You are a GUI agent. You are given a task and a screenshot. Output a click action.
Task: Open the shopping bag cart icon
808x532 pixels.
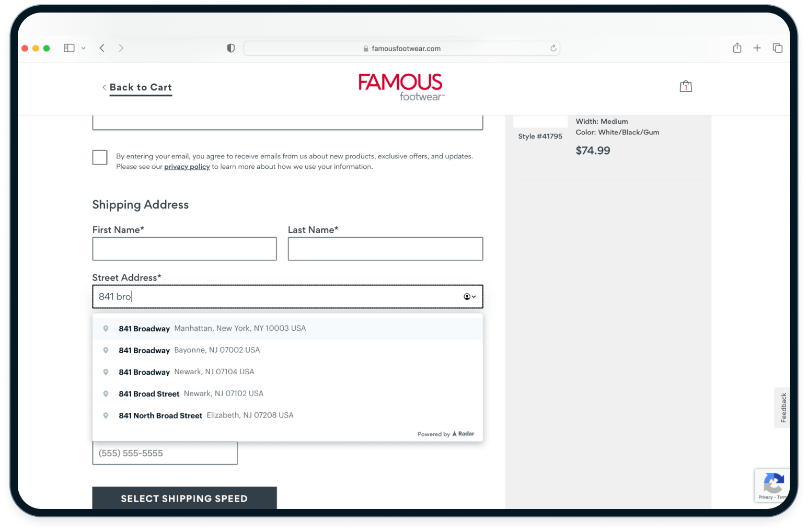(x=685, y=86)
